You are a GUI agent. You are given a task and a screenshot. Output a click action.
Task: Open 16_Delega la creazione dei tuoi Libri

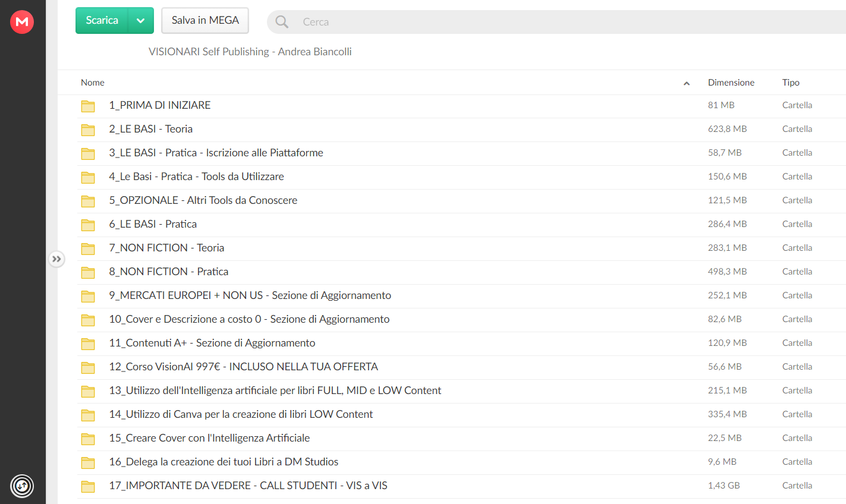[x=224, y=462]
